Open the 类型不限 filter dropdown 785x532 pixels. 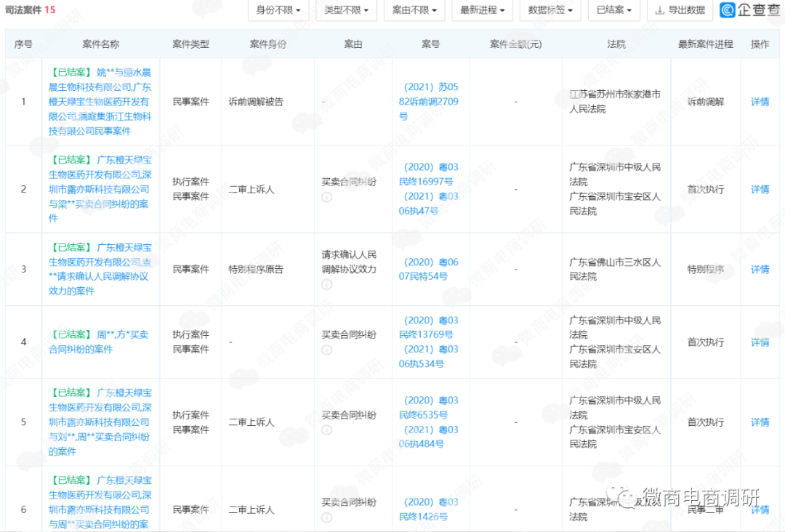(347, 11)
